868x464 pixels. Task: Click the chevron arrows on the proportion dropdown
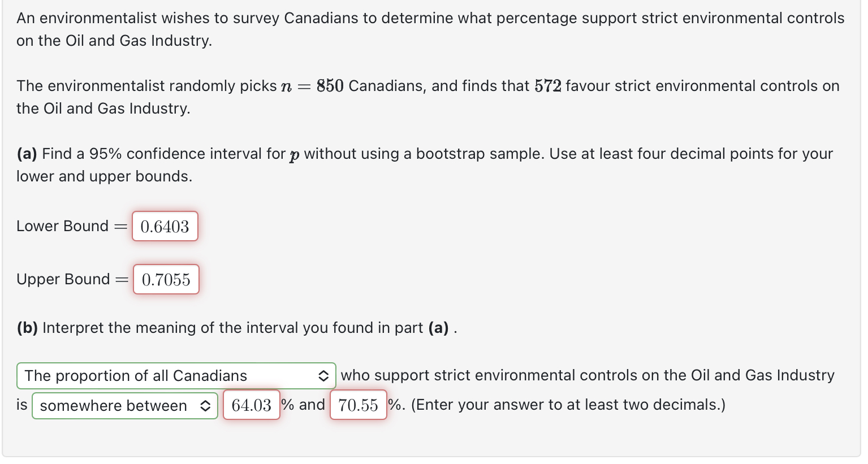coord(323,376)
